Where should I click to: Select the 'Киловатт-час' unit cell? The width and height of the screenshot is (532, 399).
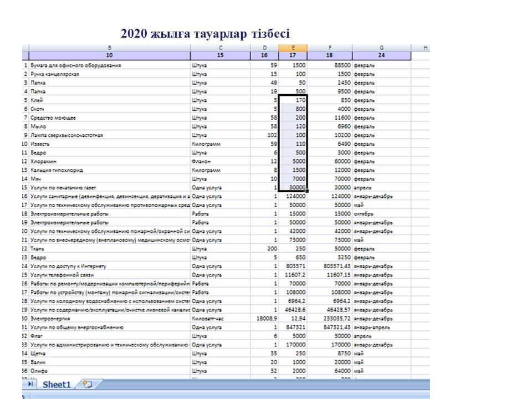220,319
